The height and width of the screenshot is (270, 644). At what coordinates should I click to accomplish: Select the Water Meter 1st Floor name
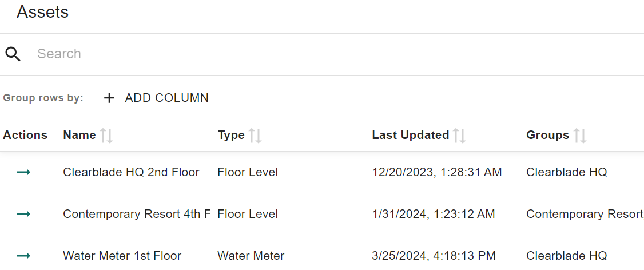[x=122, y=256]
